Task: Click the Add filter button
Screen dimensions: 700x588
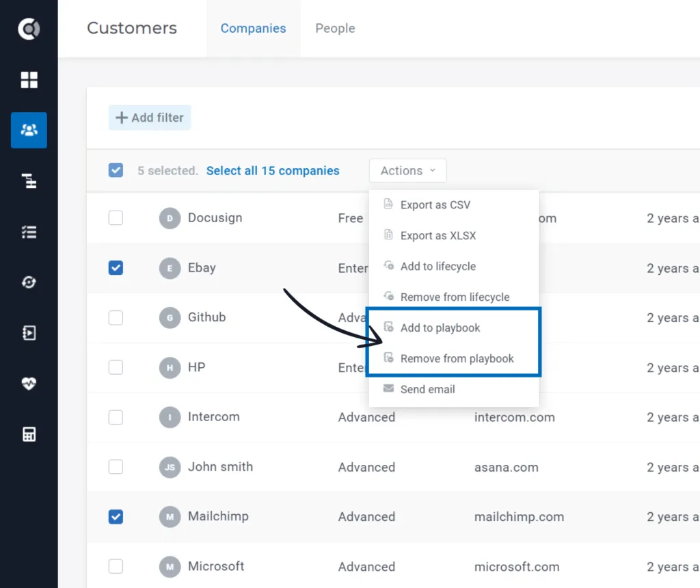Action: [x=150, y=118]
